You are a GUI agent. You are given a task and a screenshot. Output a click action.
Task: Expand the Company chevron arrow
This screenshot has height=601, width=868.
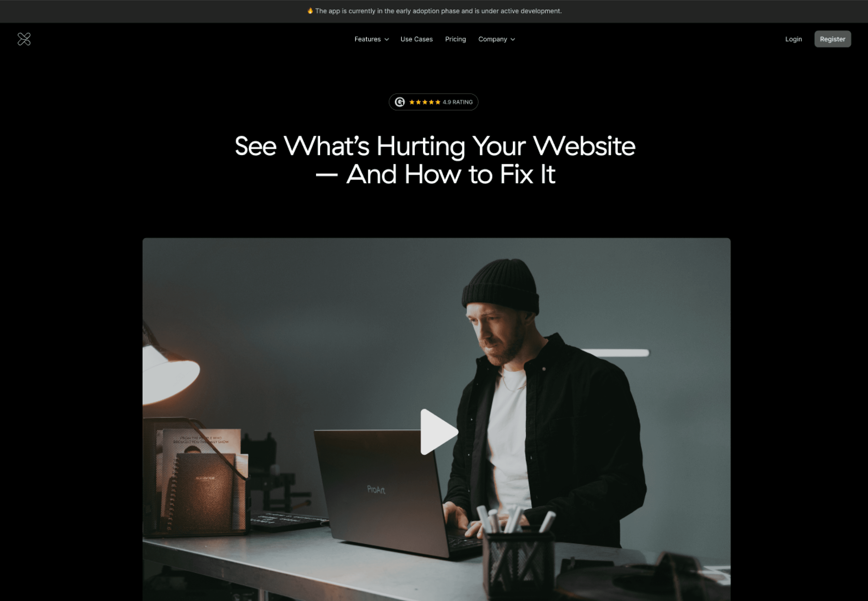click(513, 40)
